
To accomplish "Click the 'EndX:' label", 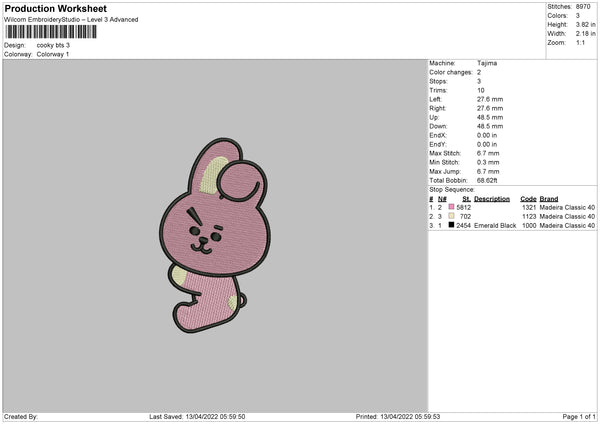I will pyautogui.click(x=438, y=135).
